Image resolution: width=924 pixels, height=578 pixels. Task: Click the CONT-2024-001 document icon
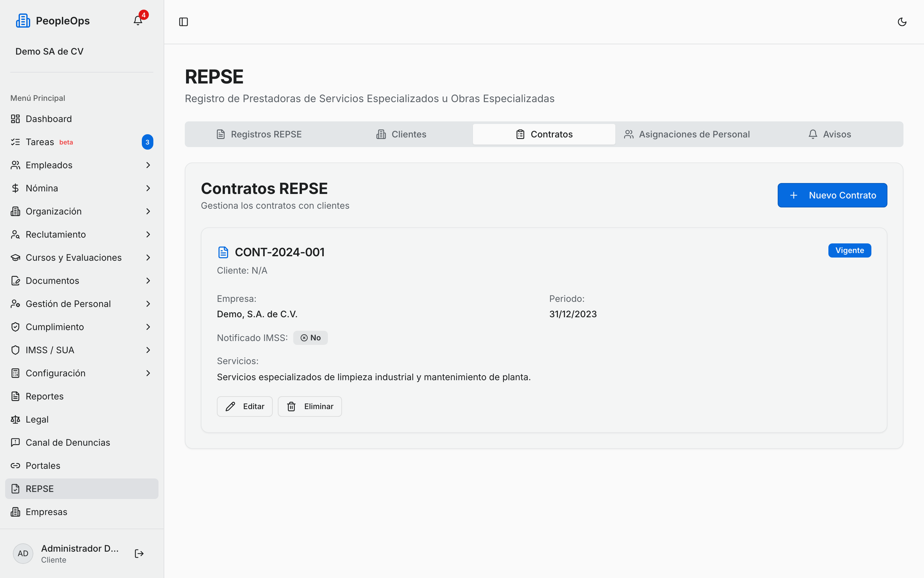point(223,252)
